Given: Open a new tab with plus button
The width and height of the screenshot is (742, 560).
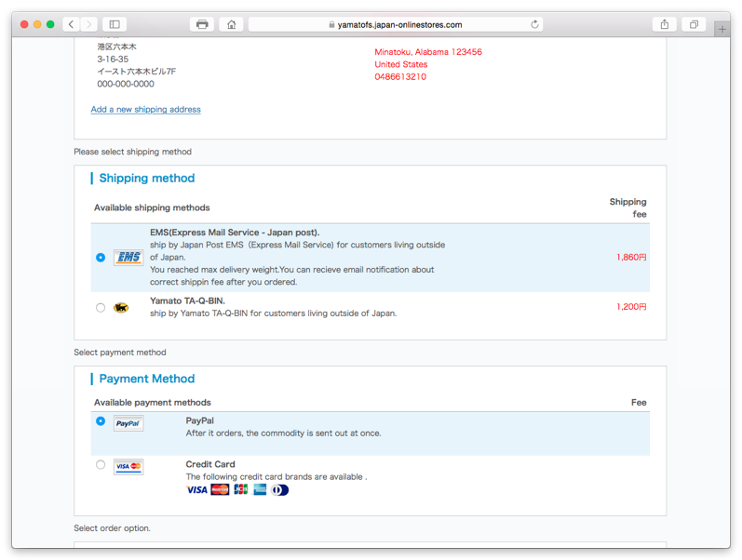Looking at the screenshot, I should pos(722,29).
